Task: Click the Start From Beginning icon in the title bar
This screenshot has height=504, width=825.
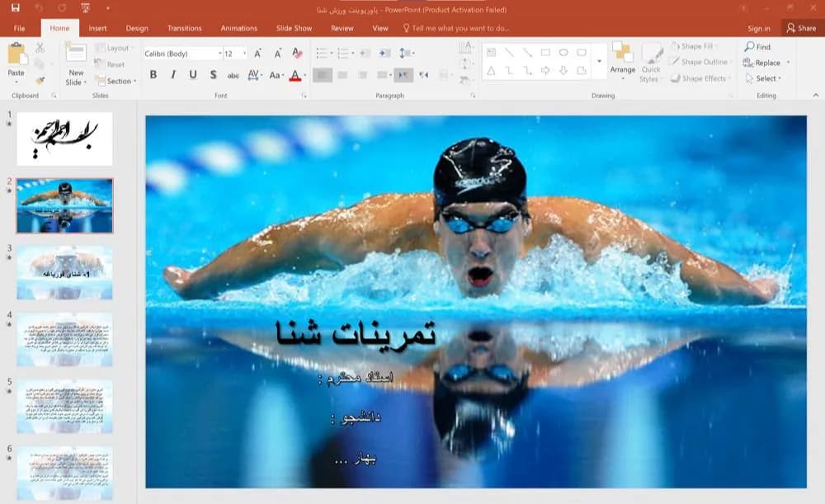Action: tap(85, 8)
